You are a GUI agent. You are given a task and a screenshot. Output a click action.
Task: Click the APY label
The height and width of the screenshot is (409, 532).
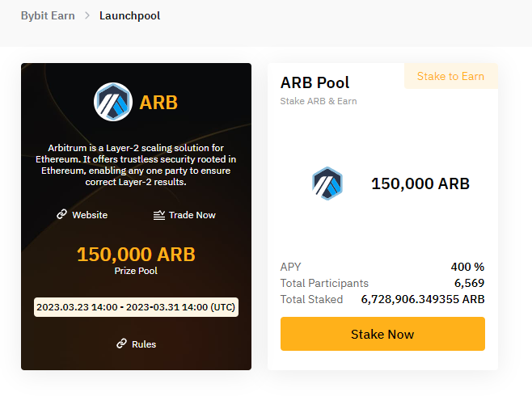(x=291, y=267)
